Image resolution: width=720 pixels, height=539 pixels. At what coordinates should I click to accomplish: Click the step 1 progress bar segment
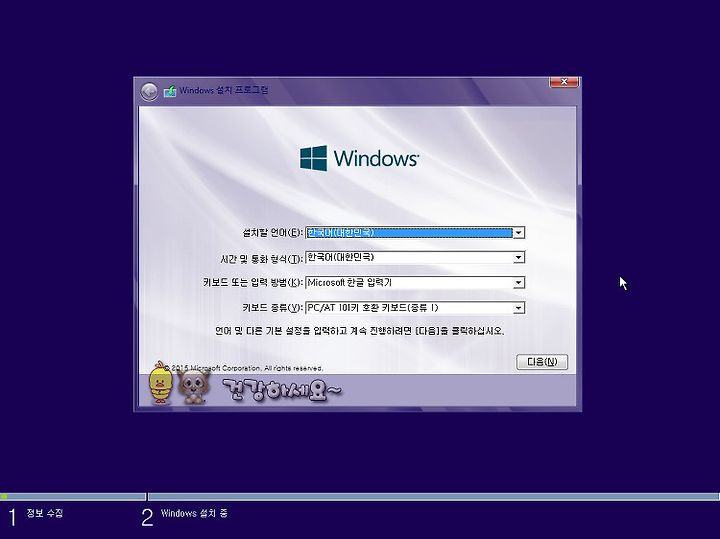point(73,496)
